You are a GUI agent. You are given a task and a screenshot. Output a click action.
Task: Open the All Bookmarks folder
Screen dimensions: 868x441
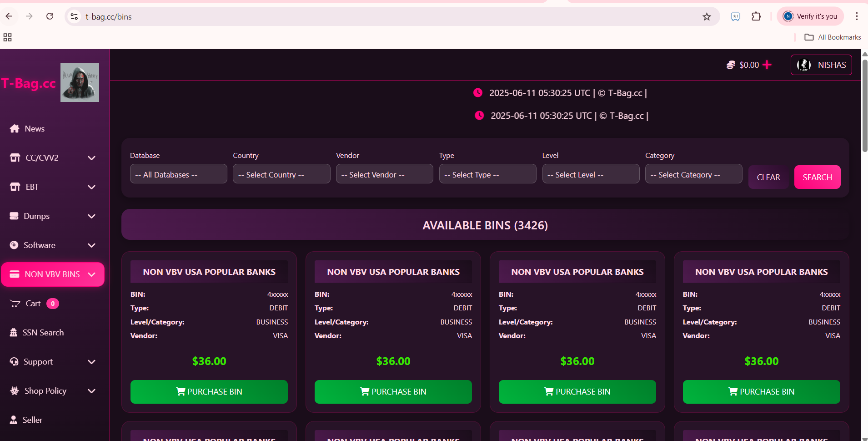tap(833, 37)
